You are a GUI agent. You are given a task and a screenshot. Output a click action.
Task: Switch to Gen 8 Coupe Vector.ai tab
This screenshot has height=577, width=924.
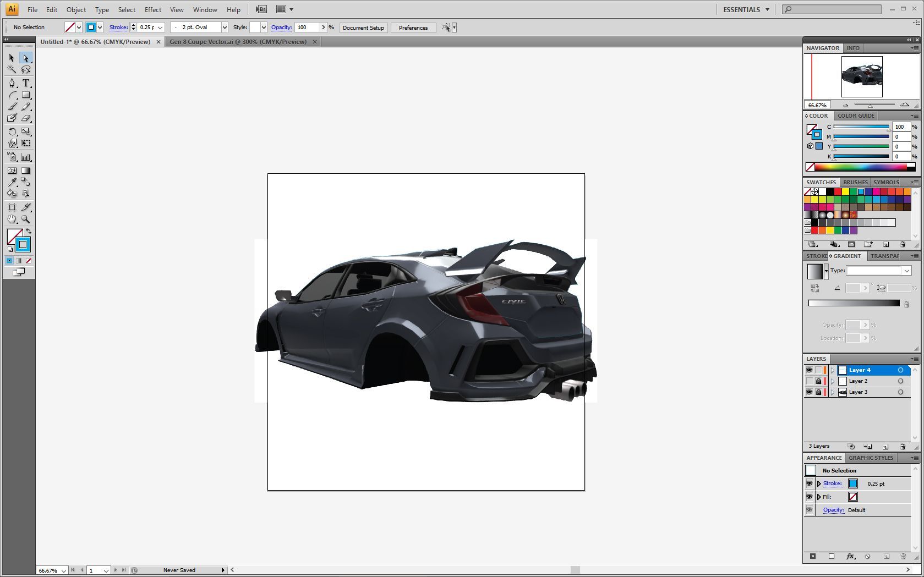tap(238, 42)
